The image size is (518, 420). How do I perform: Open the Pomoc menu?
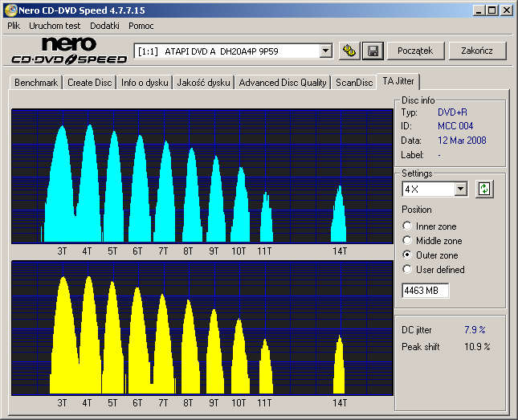[141, 26]
